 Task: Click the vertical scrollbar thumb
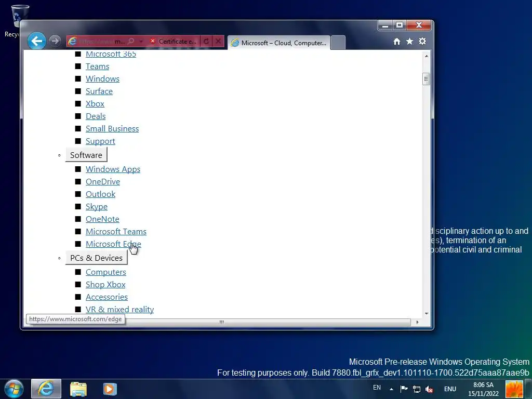click(427, 79)
